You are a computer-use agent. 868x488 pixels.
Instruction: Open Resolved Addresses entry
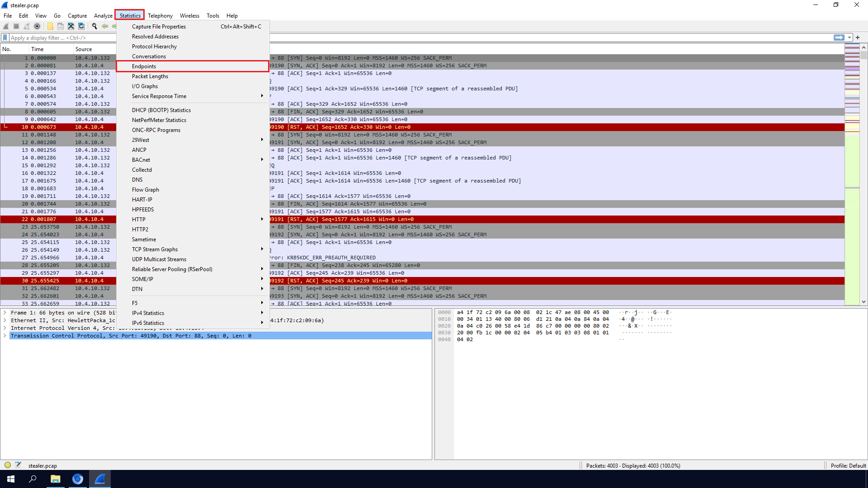[193, 37]
